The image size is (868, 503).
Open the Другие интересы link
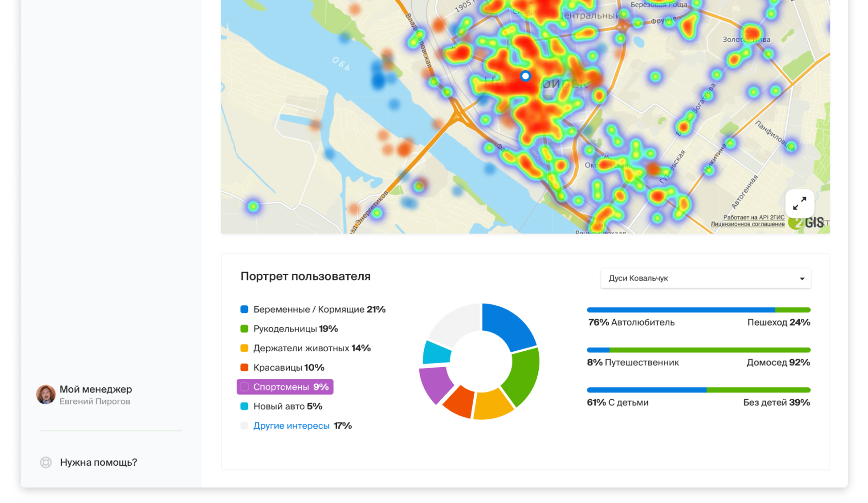click(x=291, y=426)
